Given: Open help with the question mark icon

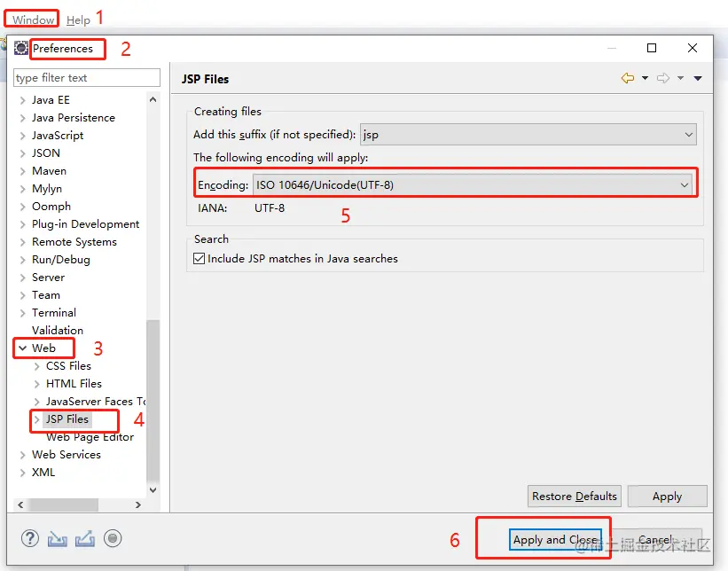Looking at the screenshot, I should click(30, 538).
